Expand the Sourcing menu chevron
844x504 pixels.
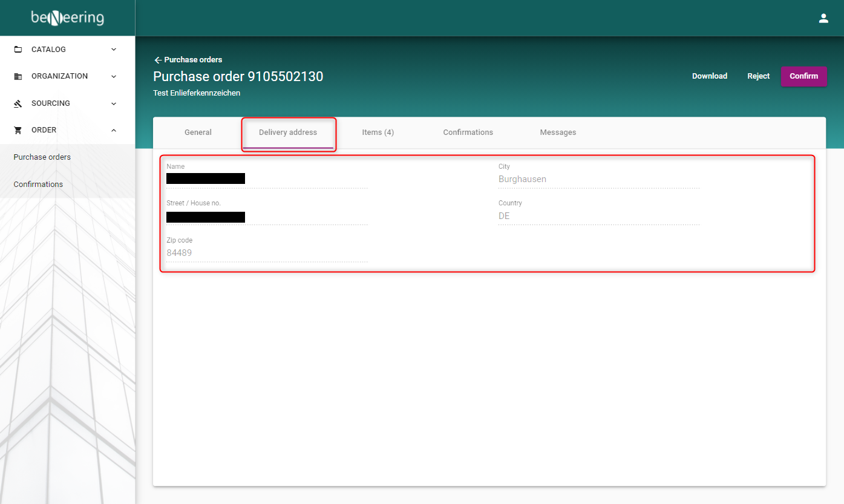(x=114, y=103)
